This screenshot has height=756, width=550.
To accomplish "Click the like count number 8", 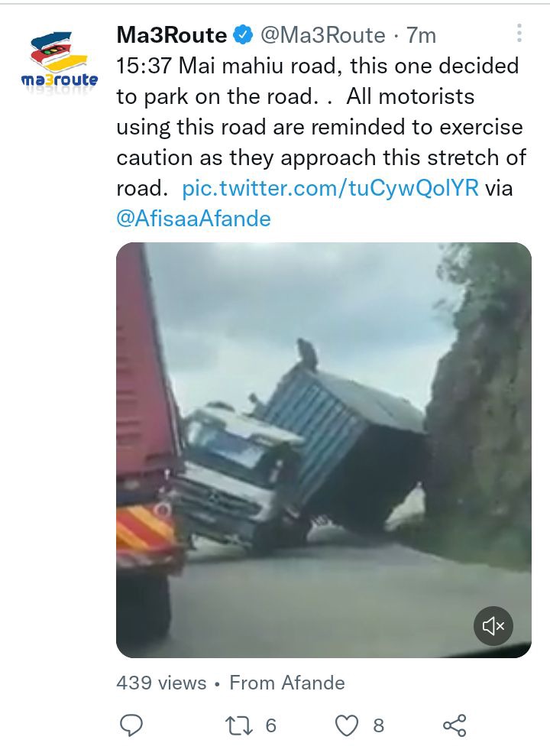I will [x=379, y=725].
